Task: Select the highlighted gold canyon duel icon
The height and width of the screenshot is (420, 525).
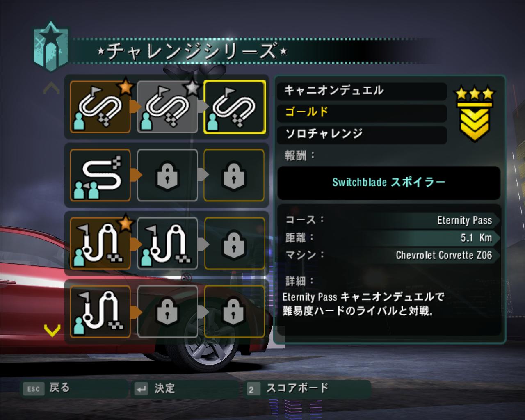Action: (x=235, y=107)
